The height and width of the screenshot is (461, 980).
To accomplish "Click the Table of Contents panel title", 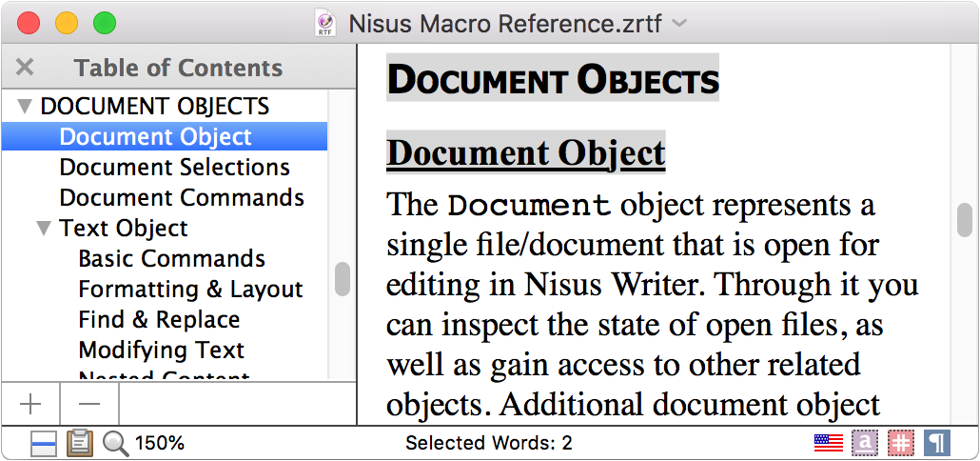I will pos(178,68).
